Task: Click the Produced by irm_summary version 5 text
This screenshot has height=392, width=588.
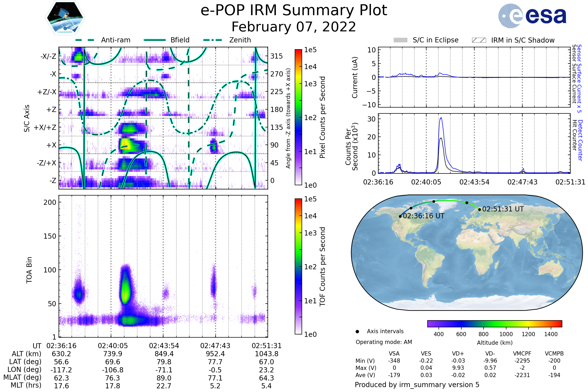Action: coord(417,385)
